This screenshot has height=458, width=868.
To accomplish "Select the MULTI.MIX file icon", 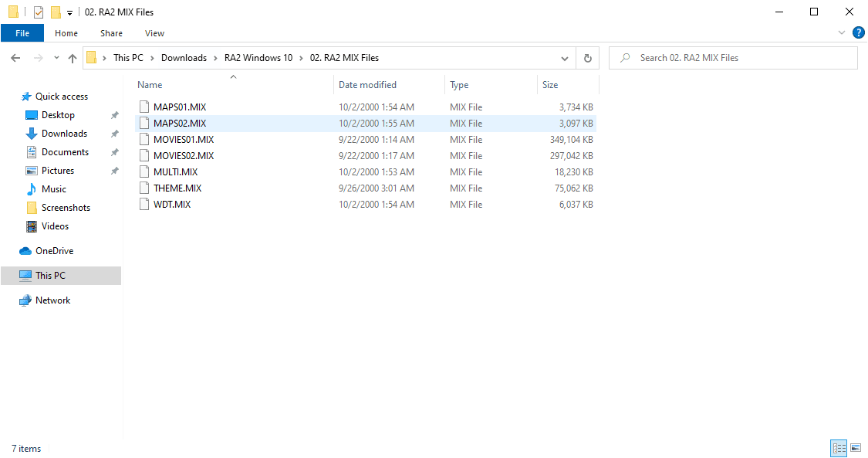I will (144, 171).
